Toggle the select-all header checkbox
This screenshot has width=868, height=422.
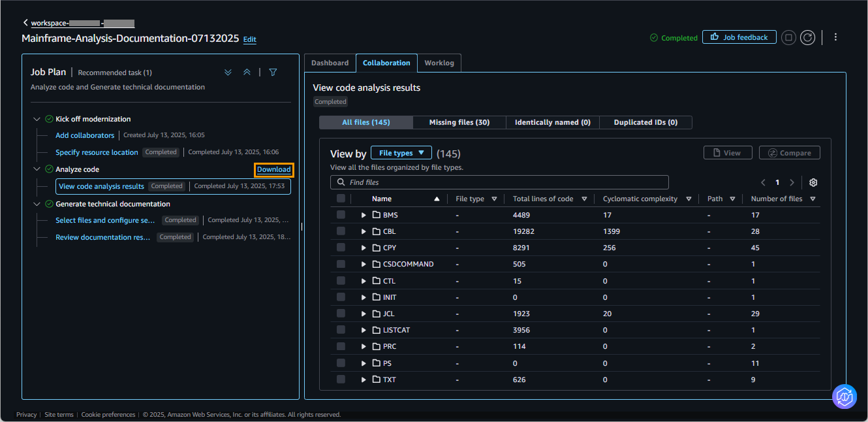pyautogui.click(x=341, y=199)
